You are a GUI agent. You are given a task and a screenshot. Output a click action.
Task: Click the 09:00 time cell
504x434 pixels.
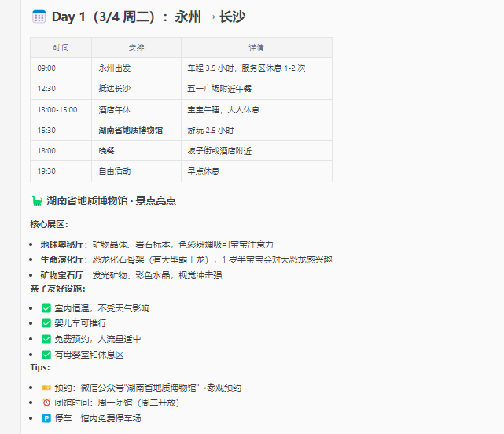click(x=46, y=68)
